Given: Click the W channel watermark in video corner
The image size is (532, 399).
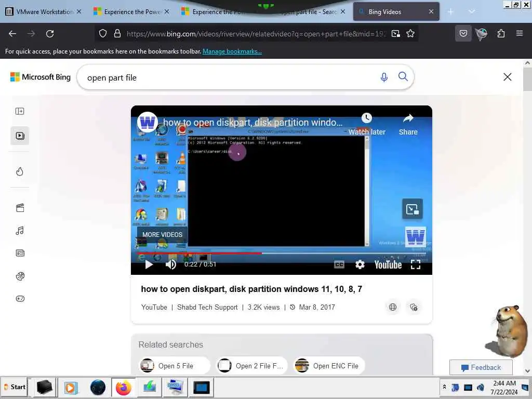Looking at the screenshot, I should pos(415,236).
